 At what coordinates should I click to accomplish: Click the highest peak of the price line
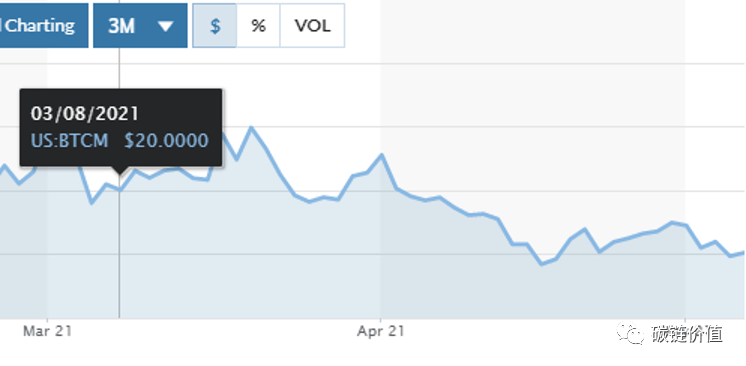coord(251,128)
